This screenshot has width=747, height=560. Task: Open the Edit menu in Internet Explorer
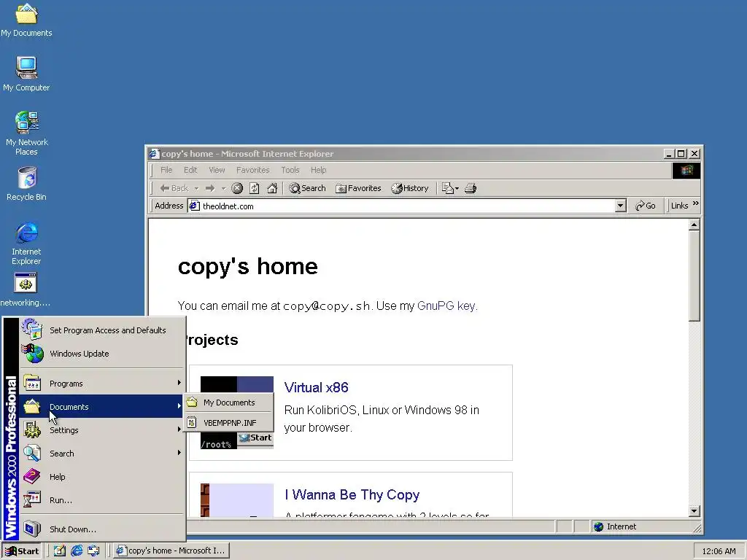point(190,170)
